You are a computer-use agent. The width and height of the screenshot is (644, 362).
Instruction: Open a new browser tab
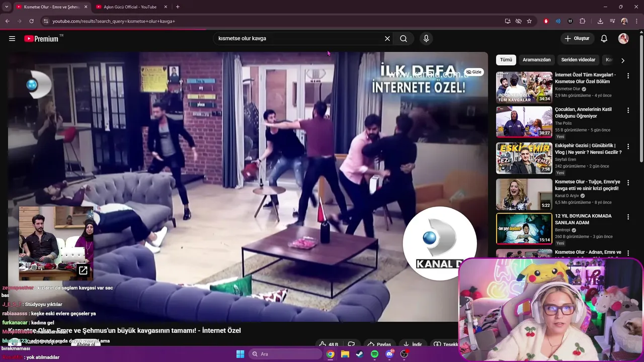178,7
